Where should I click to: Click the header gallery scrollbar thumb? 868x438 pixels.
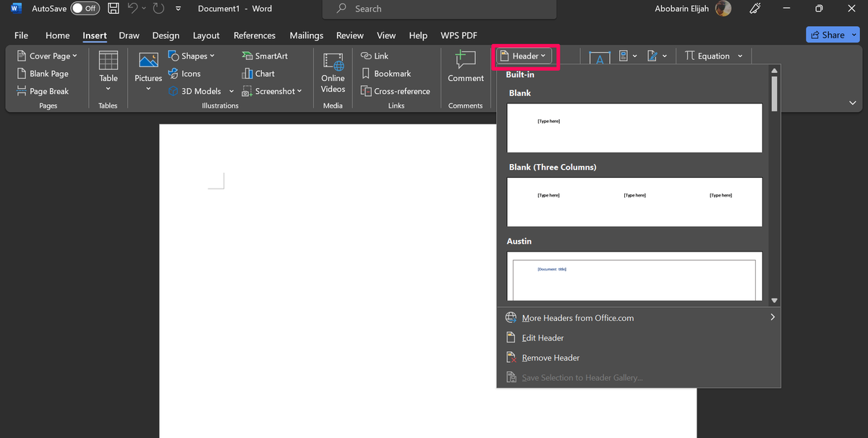coord(774,93)
